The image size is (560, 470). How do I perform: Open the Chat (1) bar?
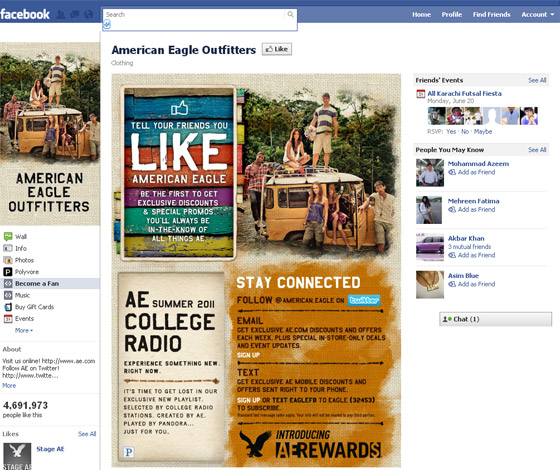[495, 319]
